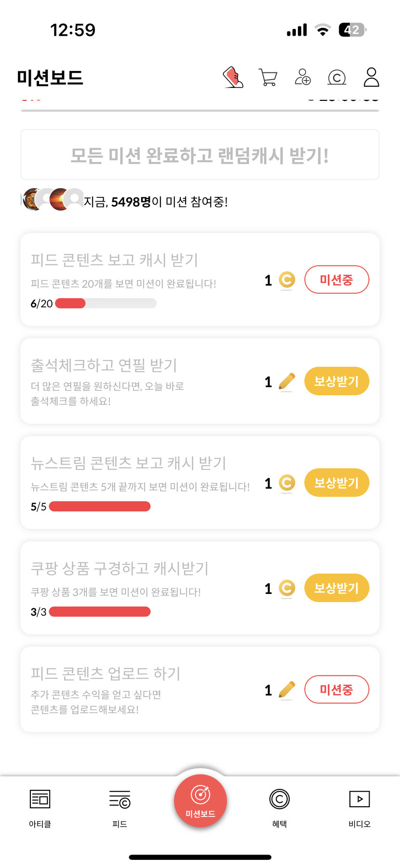Tap the 6/20 feed progress bar
This screenshot has height=868, width=400.
click(106, 303)
